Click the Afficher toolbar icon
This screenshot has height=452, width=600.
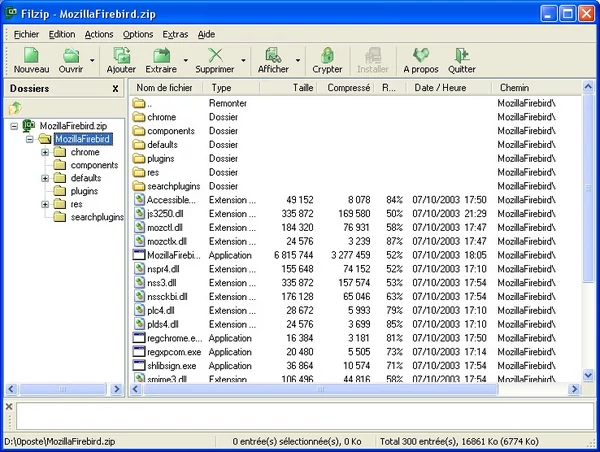click(273, 55)
